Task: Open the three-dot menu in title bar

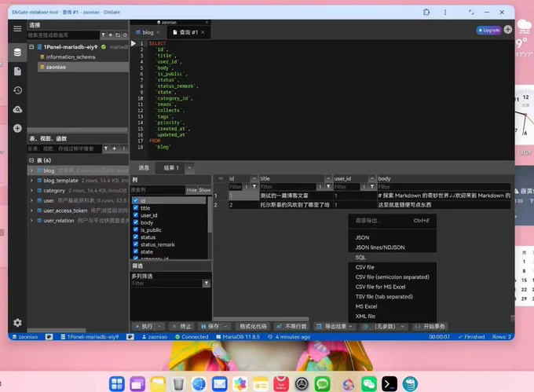Action: pyautogui.click(x=445, y=12)
